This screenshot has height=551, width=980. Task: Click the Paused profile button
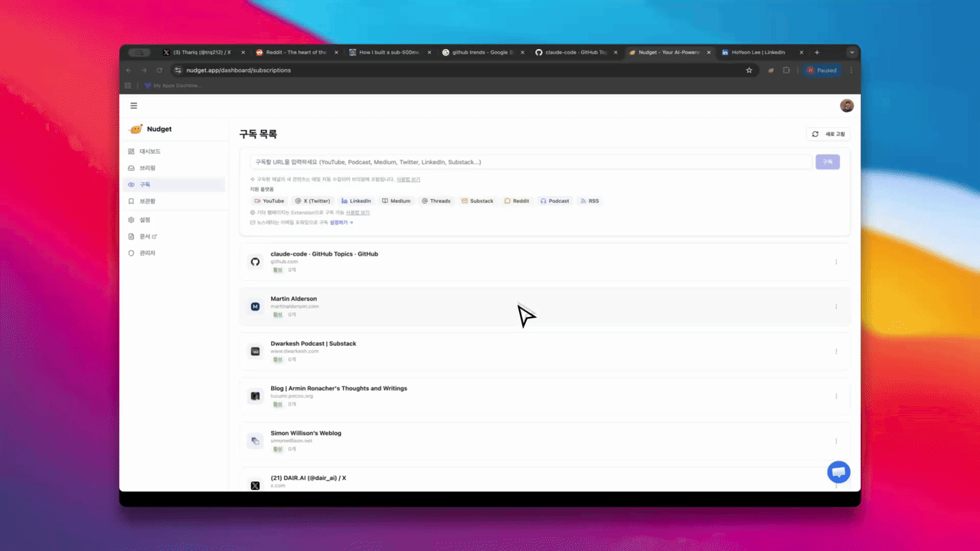point(822,70)
